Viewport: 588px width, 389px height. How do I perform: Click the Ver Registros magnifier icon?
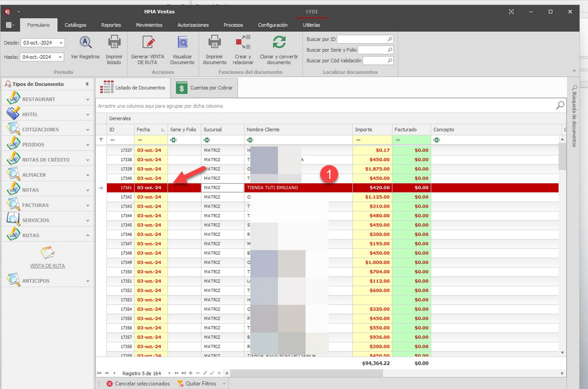pyautogui.click(x=85, y=42)
